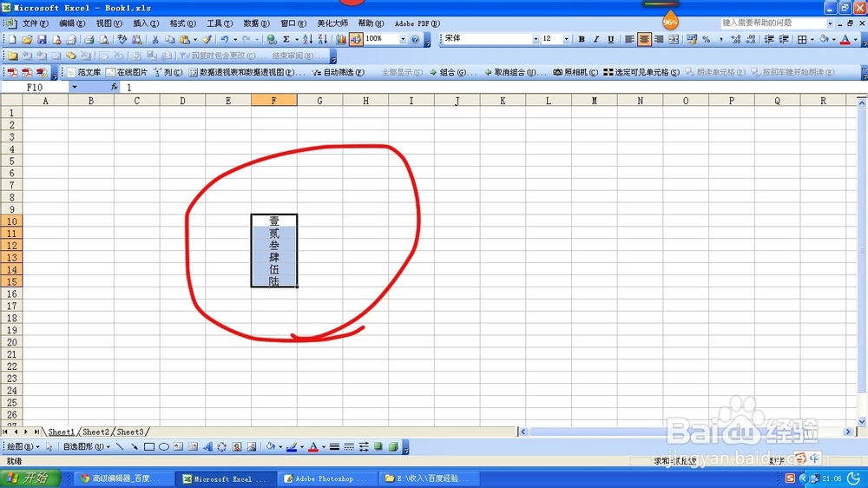Switch to the Sheet2 tab
Screen dimensions: 868x488
(x=95, y=432)
